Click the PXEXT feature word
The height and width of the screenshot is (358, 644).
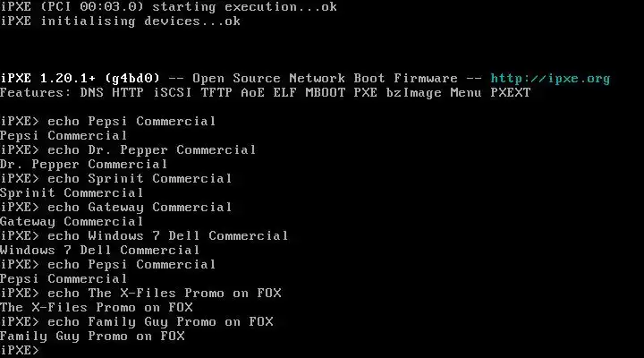click(x=511, y=93)
